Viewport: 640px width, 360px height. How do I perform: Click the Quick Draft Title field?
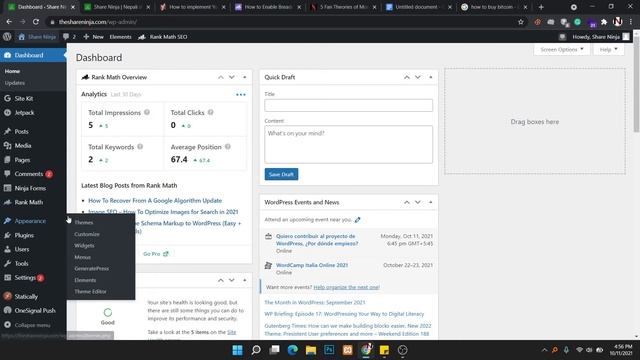(349, 105)
